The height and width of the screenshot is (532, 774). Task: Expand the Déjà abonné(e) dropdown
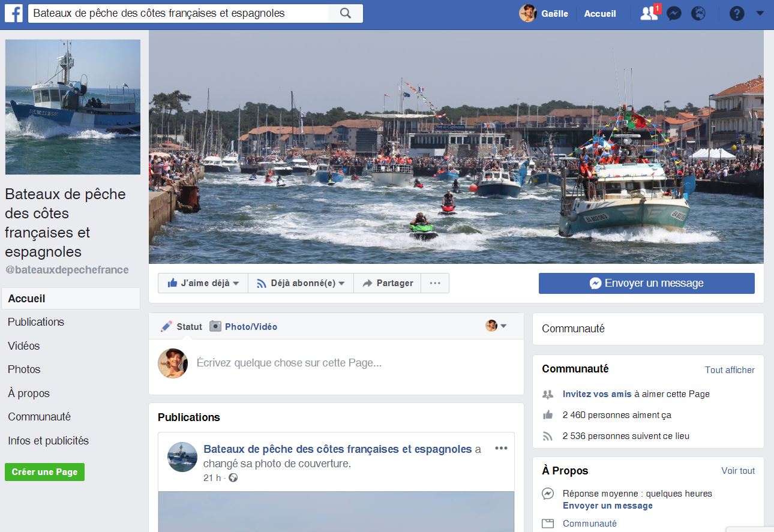point(301,283)
